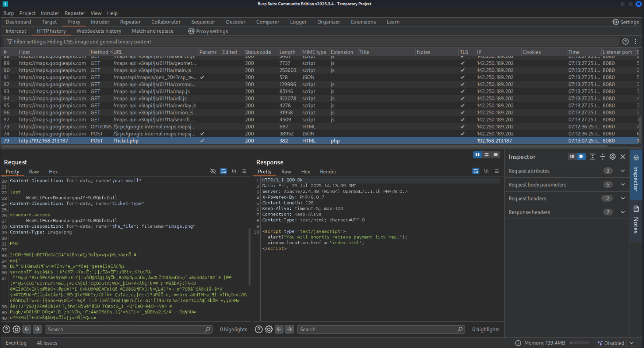The height and width of the screenshot is (348, 644).
Task: Switch to the Repeater tool tab
Action: point(130,22)
